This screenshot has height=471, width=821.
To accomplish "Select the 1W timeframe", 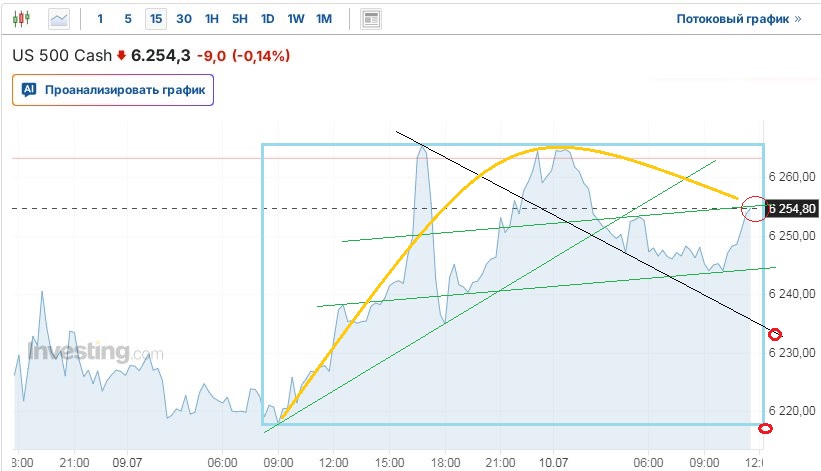I will 296,18.
